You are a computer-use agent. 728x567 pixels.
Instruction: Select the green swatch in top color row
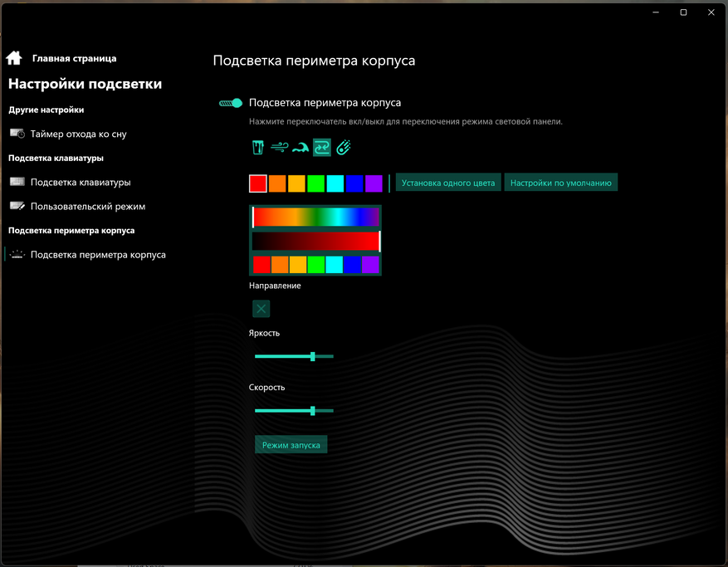click(x=315, y=183)
